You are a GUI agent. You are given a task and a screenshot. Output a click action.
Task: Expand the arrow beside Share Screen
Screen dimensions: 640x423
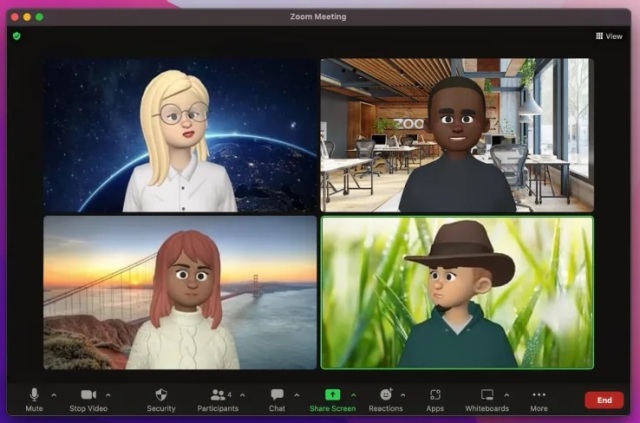[x=353, y=394]
